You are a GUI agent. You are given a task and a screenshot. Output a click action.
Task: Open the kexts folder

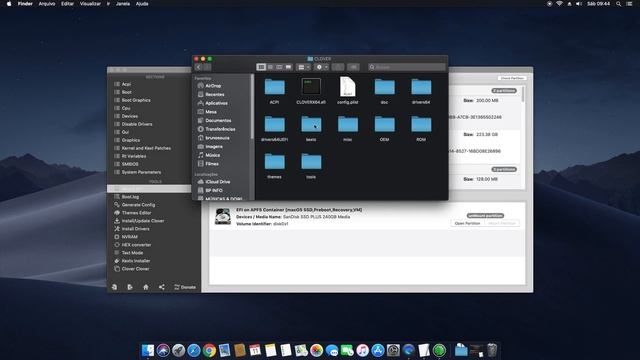click(311, 124)
